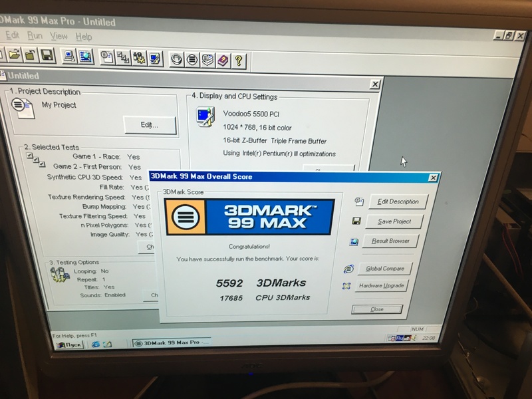Click the monitor Display Settings toolbar icon
Image resolution: width=532 pixels, height=399 pixels.
click(155, 59)
